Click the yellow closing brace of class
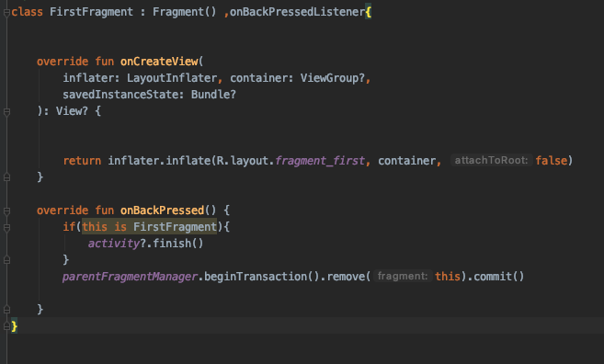 (15, 326)
